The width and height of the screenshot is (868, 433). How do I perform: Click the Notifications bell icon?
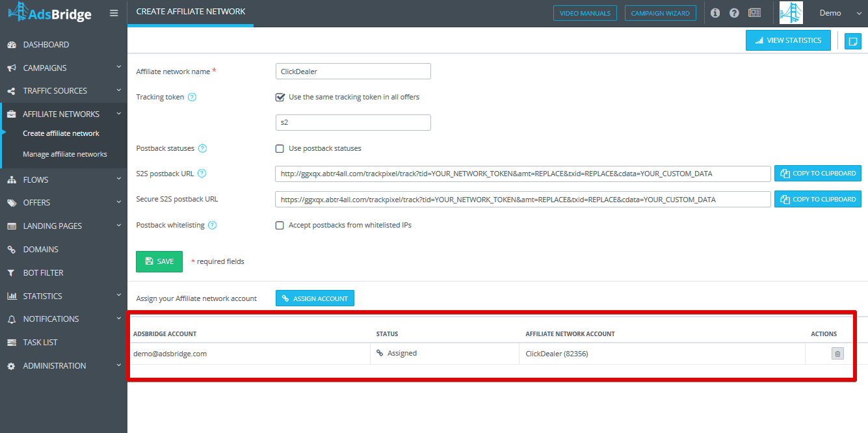point(11,319)
